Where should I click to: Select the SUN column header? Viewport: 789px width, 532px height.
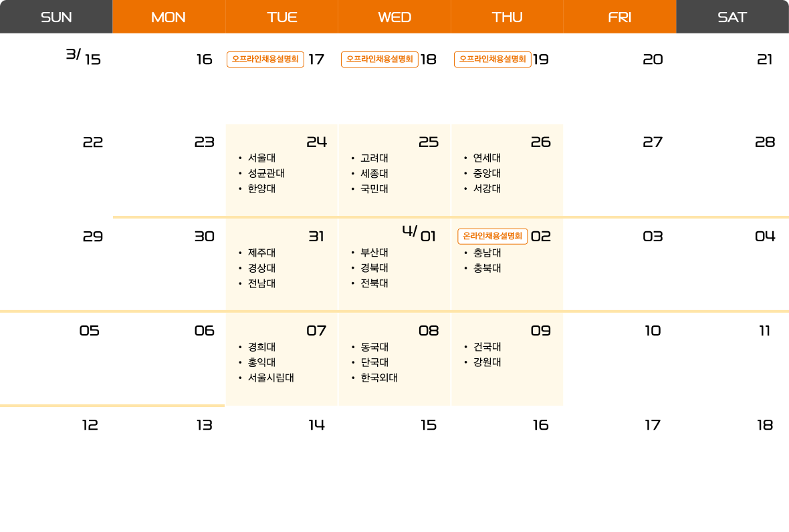click(x=56, y=17)
